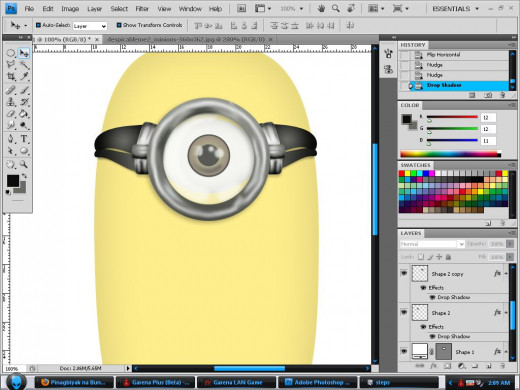Open the Opacity slider arrow in Layers

pos(510,244)
